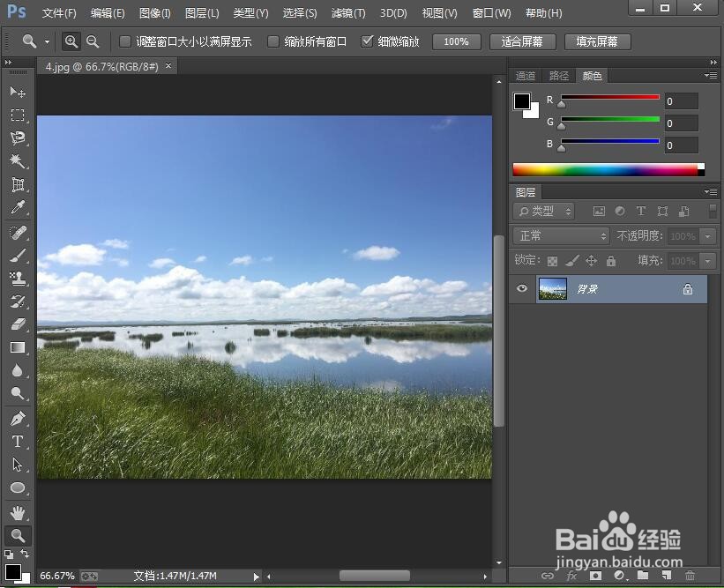Select the Lasso tool
The height and width of the screenshot is (588, 724).
pyautogui.click(x=18, y=138)
